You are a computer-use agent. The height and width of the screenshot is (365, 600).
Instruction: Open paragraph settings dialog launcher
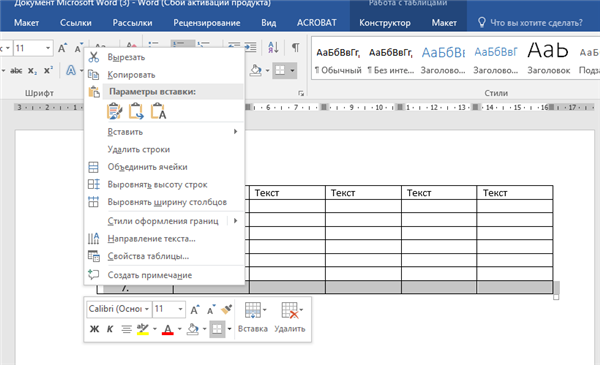(301, 93)
